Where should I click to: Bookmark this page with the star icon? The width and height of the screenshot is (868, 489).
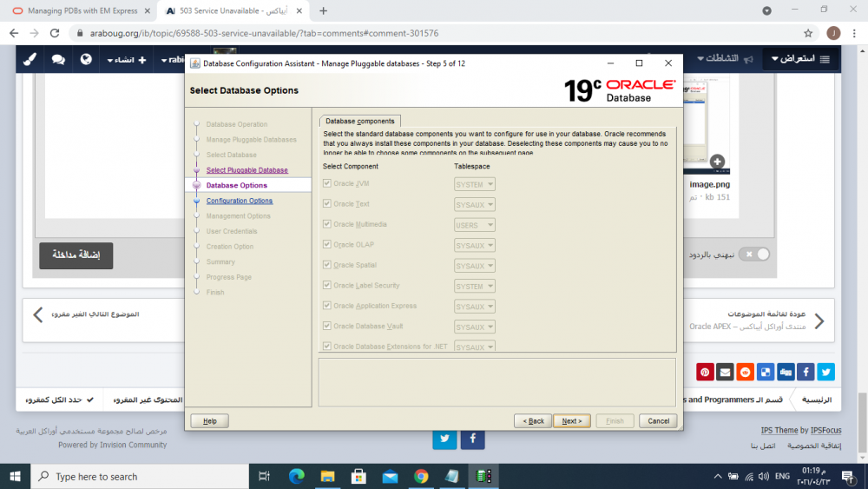point(808,33)
